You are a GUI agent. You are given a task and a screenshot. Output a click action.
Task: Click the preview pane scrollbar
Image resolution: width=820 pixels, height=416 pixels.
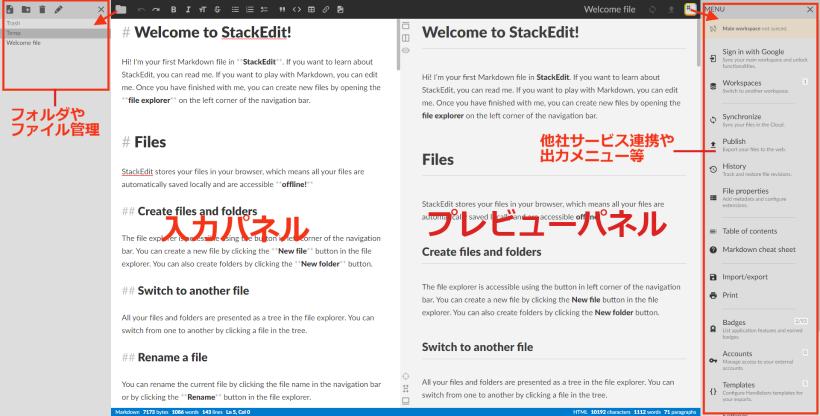point(699,43)
